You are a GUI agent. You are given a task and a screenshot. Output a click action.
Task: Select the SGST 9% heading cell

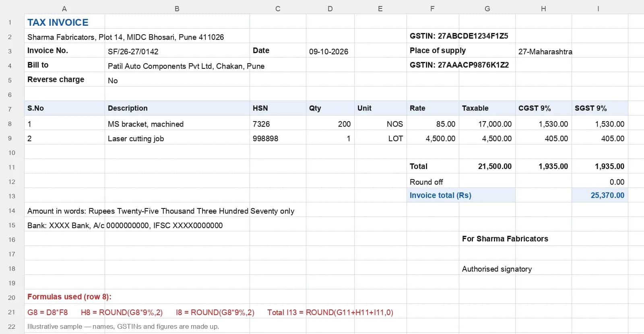tap(600, 108)
